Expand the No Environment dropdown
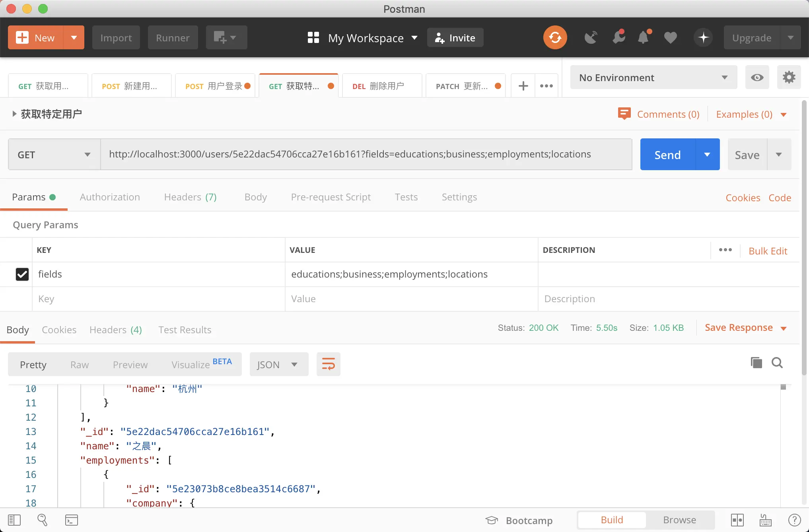Viewport: 809px width, 532px height. [653, 78]
